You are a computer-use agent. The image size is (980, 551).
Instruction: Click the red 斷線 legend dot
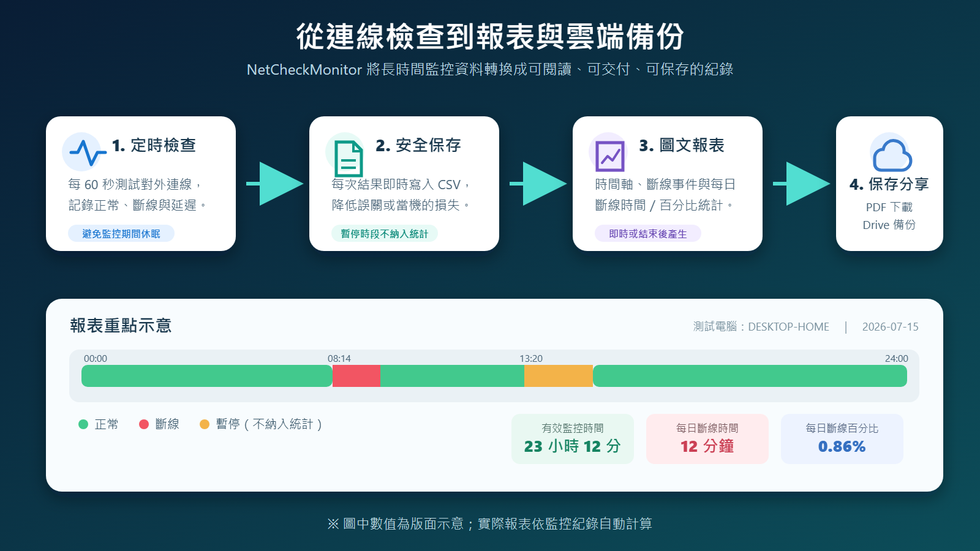(144, 424)
